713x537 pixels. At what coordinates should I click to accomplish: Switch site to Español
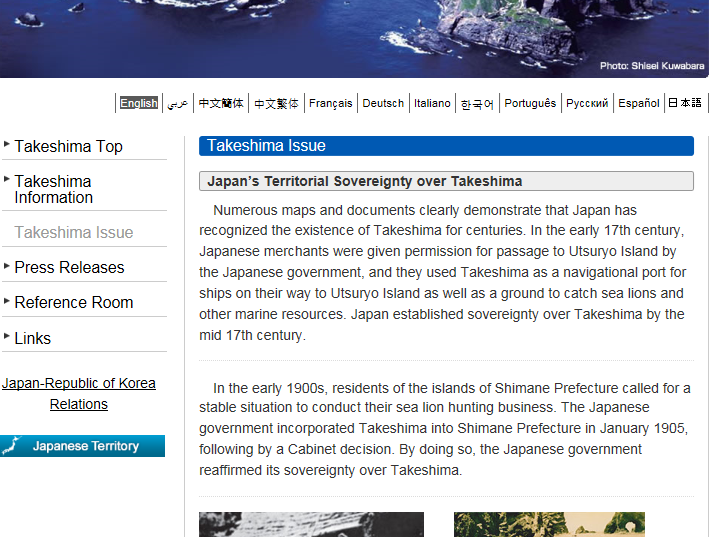[638, 103]
